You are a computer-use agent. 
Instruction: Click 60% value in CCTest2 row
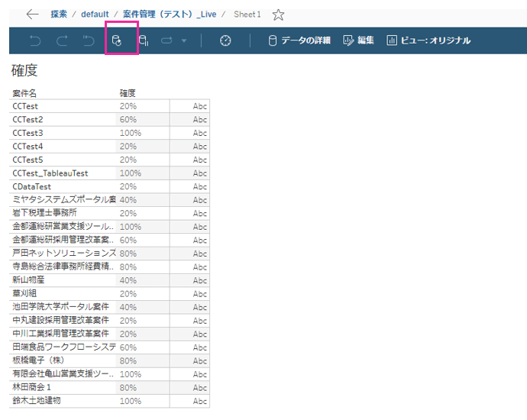click(x=128, y=120)
